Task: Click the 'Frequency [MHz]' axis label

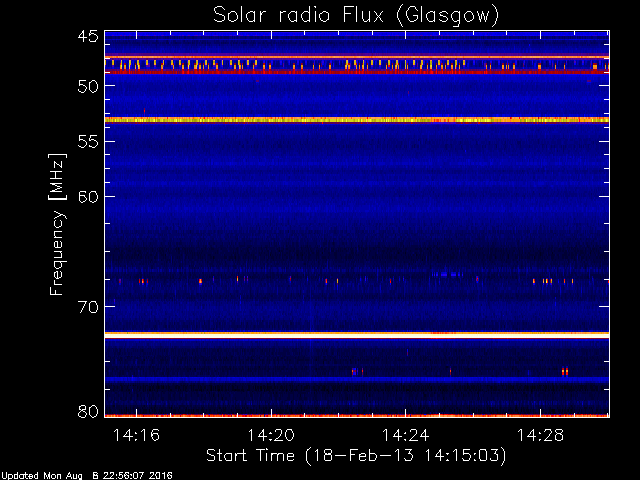Action: [57, 224]
